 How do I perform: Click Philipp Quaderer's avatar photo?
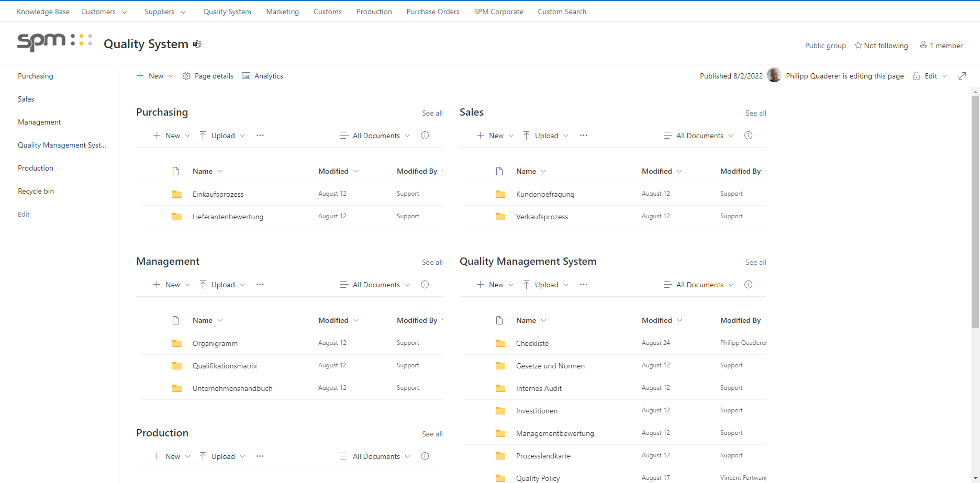coord(774,75)
